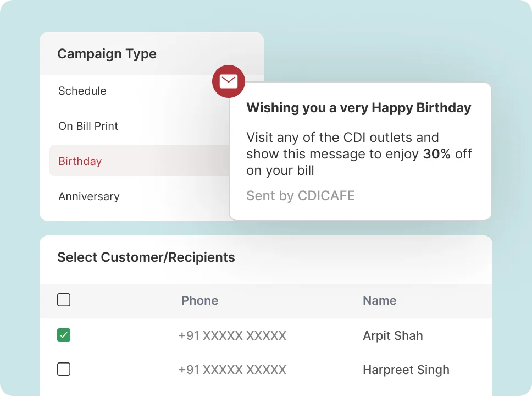Image resolution: width=532 pixels, height=396 pixels.
Task: Click Arpit Shah's masked phone number
Action: (232, 335)
